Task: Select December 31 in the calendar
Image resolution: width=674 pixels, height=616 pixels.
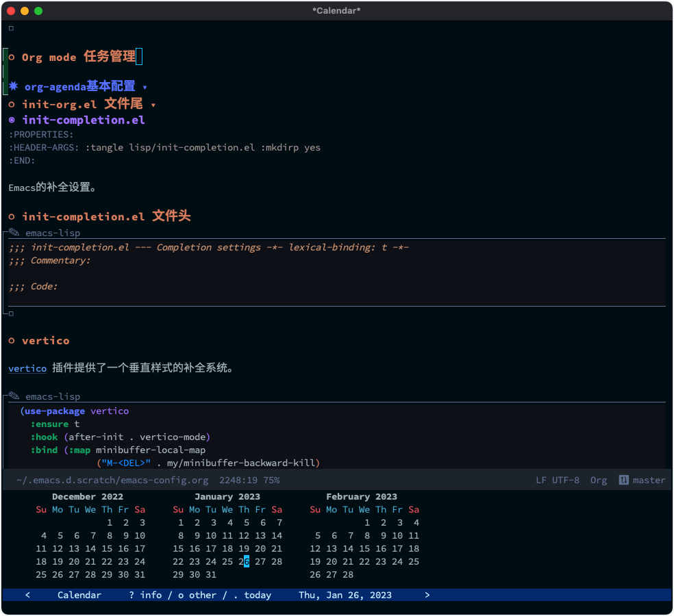Action: coord(140,574)
